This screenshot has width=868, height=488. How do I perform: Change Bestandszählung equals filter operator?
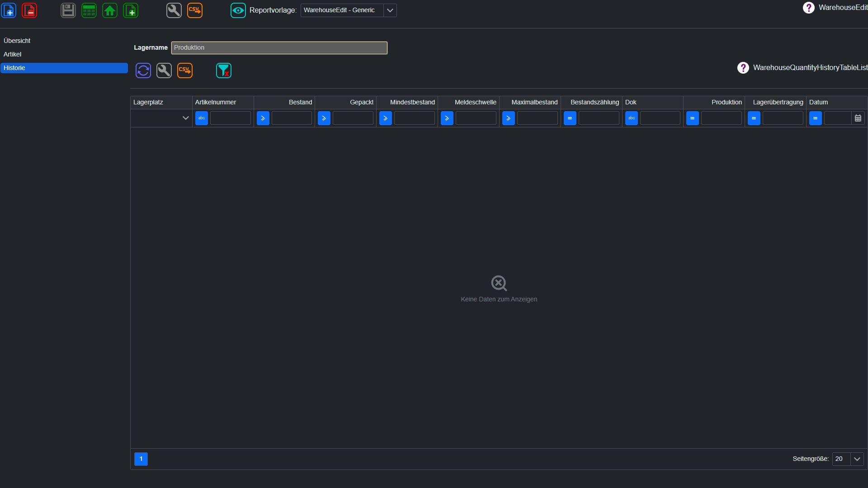570,118
